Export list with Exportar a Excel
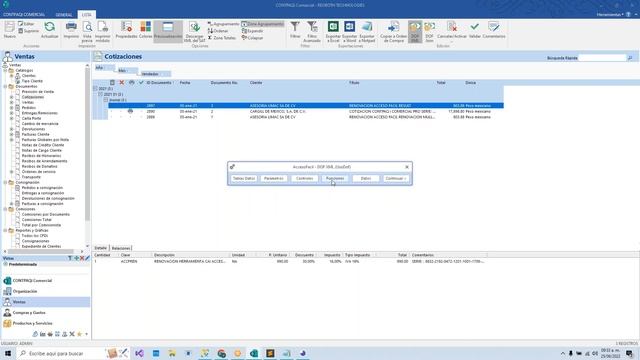This screenshot has height=360, width=640. pos(333,31)
